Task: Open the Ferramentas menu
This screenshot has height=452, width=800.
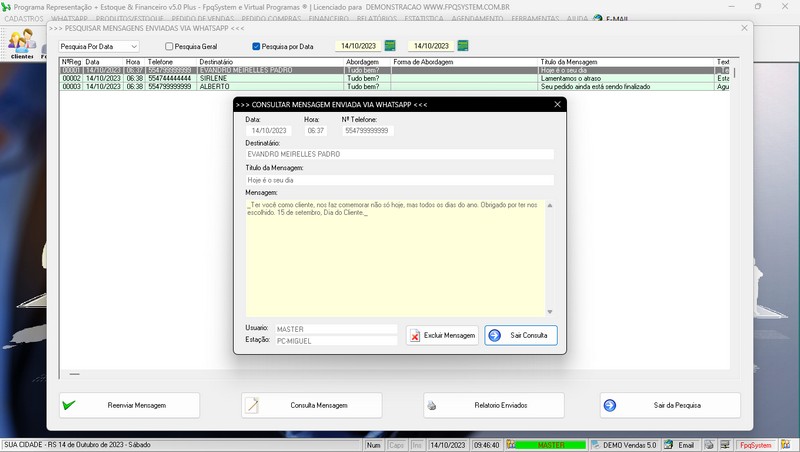Action: [535, 19]
